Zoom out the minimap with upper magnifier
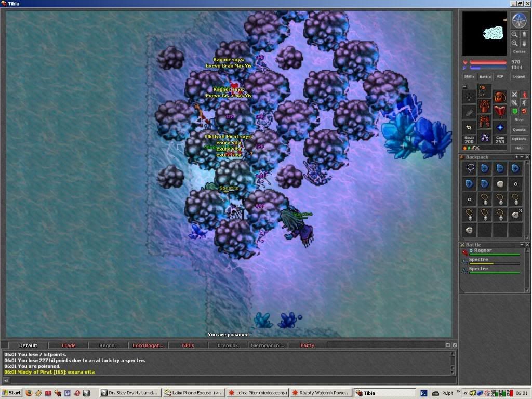532x399 pixels. 515,35
